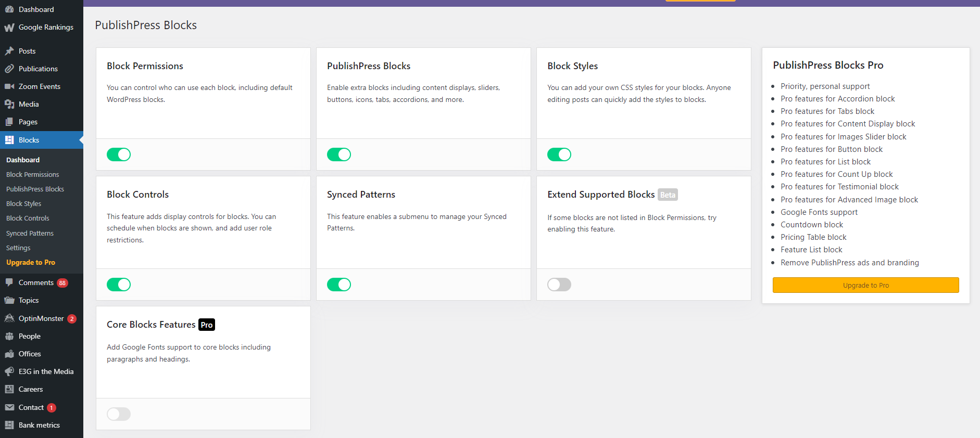The height and width of the screenshot is (438, 980).
Task: Click the Topics folder icon
Action: pyautogui.click(x=9, y=300)
